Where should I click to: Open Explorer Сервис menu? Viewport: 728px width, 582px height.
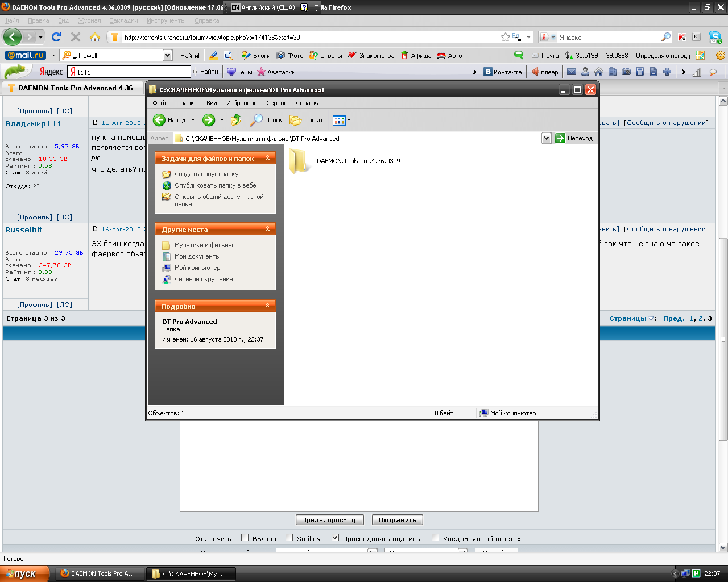click(x=276, y=103)
